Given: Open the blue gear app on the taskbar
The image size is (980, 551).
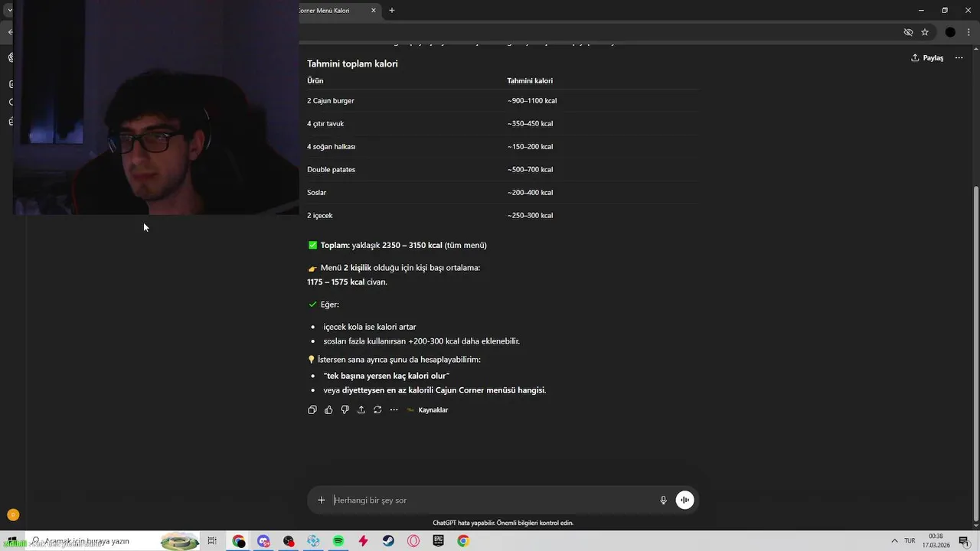Looking at the screenshot, I should [313, 541].
